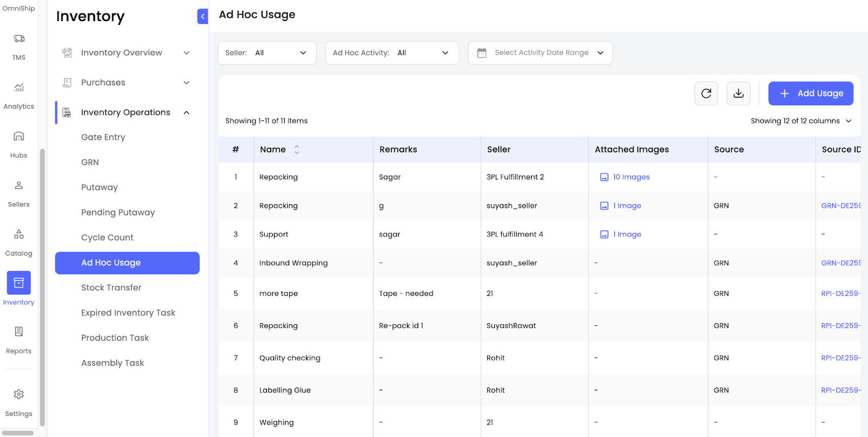The height and width of the screenshot is (437, 868).
Task: Open the Seller filter dropdown
Action: pos(267,53)
